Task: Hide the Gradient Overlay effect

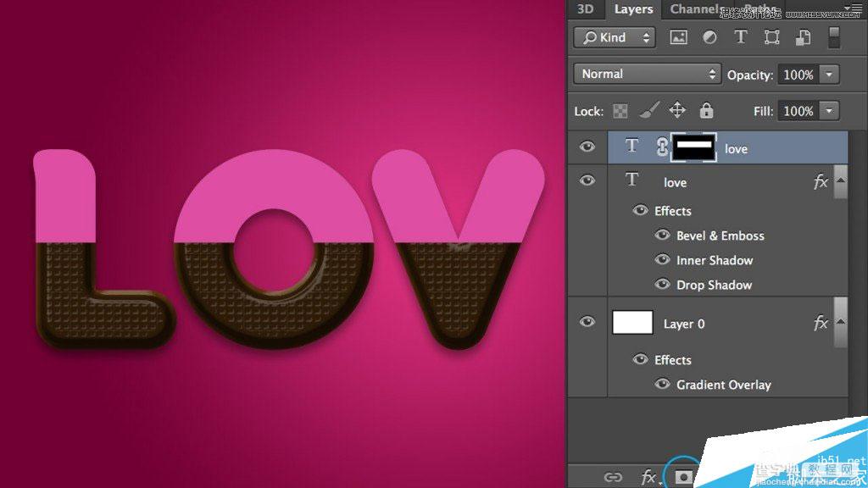Action: pos(663,384)
